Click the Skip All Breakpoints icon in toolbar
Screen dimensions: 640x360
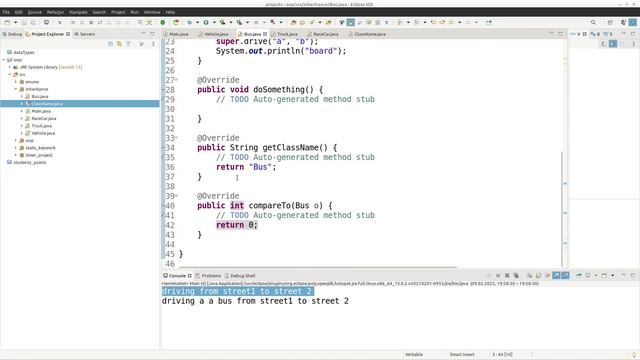pyautogui.click(x=59, y=22)
